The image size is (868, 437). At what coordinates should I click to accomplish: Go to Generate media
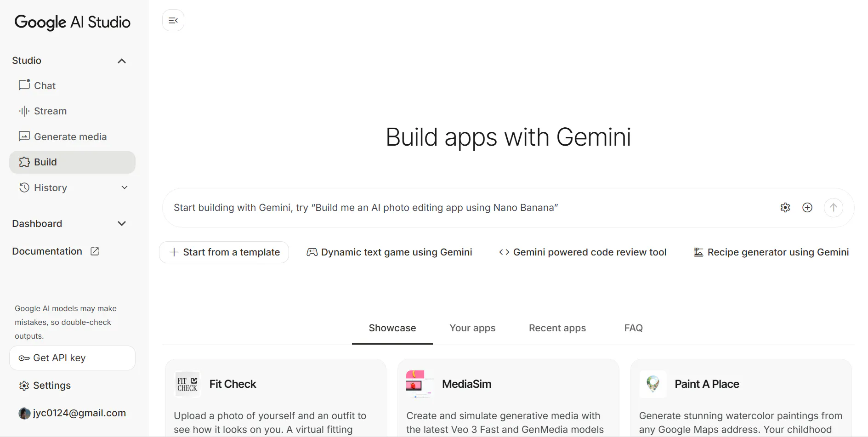click(70, 137)
